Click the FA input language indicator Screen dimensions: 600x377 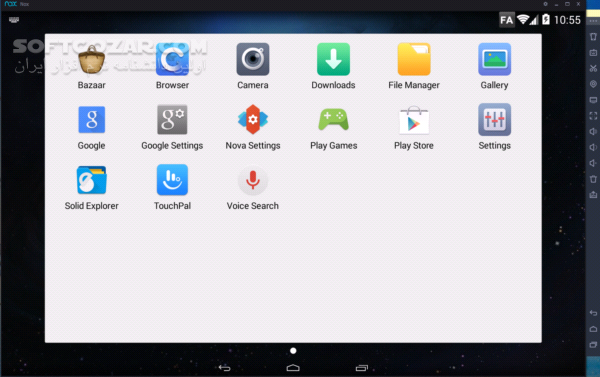(x=506, y=20)
